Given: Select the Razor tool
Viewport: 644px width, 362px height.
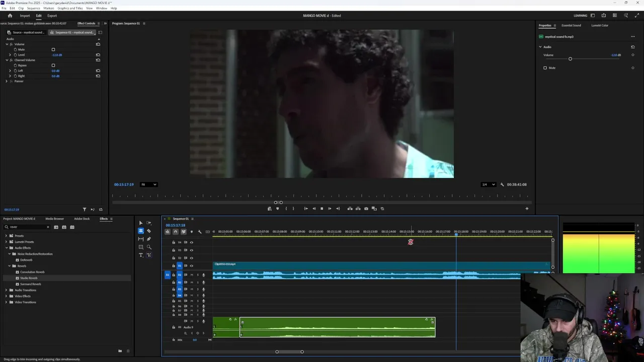Looking at the screenshot, I should tap(149, 231).
